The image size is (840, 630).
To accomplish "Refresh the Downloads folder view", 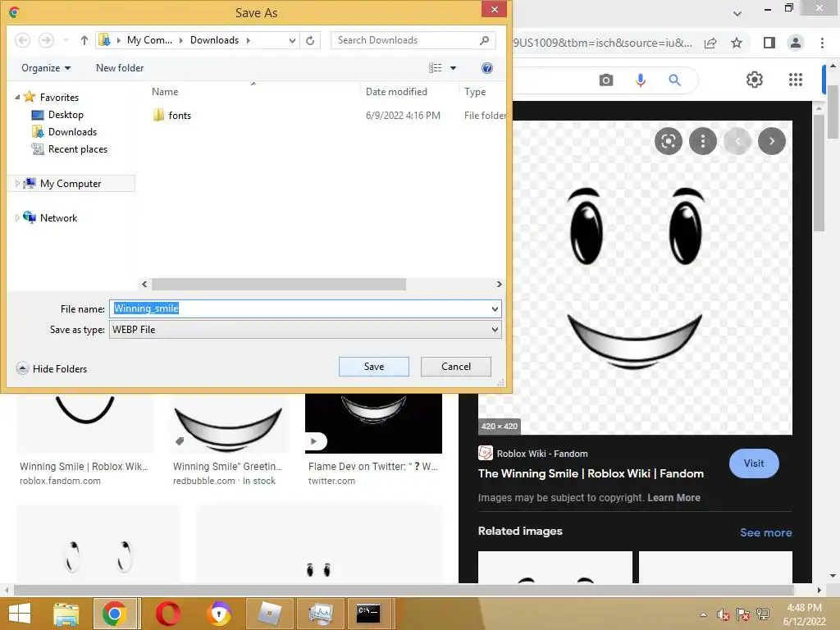I will click(310, 40).
